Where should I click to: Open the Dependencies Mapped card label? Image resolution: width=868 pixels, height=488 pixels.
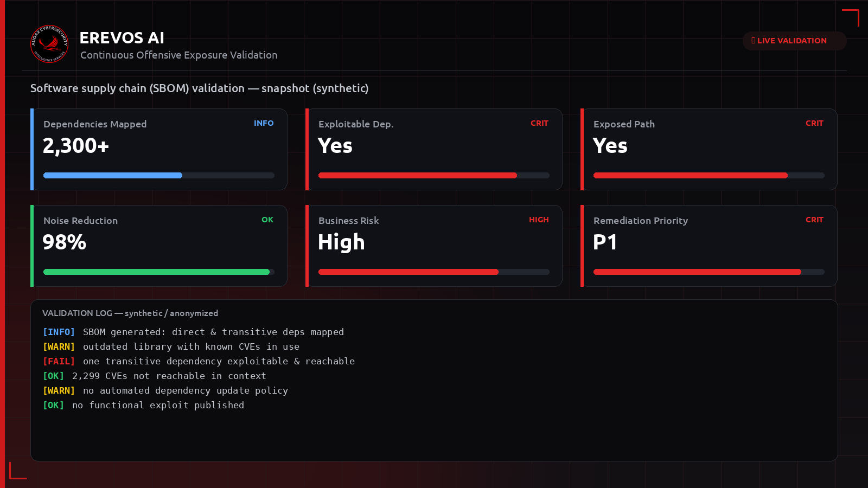coord(95,124)
